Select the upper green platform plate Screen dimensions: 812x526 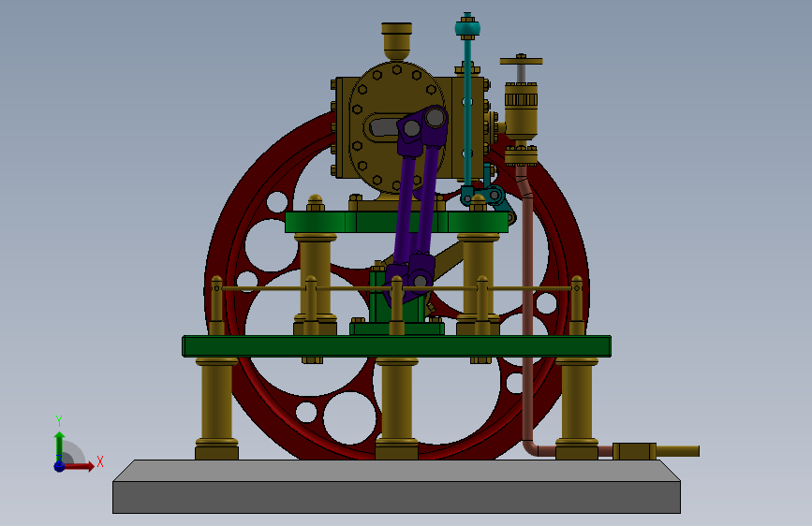pyautogui.click(x=396, y=222)
